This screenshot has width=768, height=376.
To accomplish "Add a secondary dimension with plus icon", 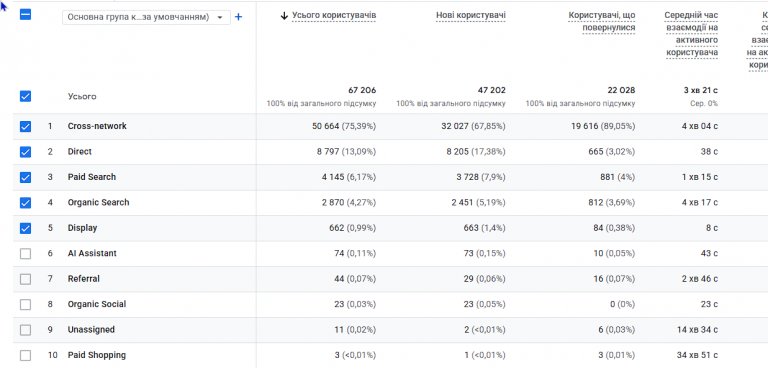I will pos(239,17).
